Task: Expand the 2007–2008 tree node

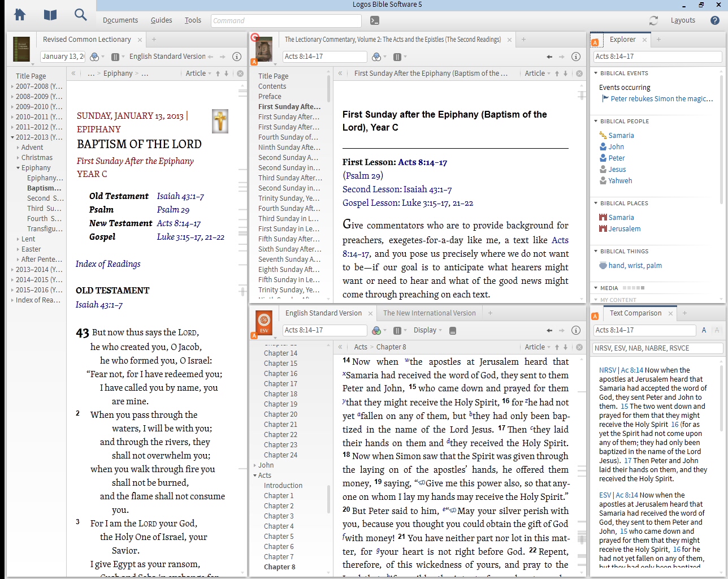Action: tap(12, 87)
